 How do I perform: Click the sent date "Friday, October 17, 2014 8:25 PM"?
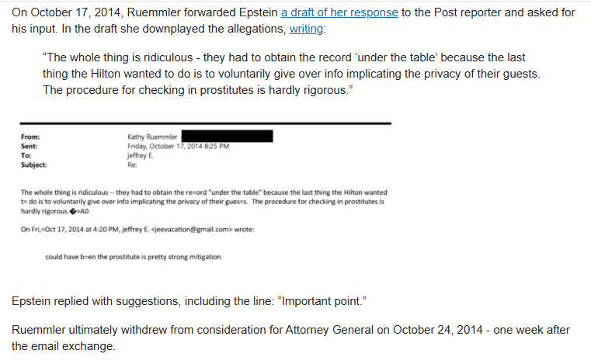(x=178, y=147)
